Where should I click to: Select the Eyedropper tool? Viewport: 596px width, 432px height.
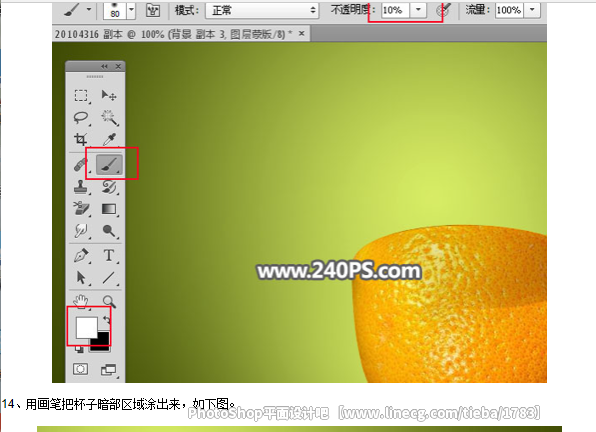(109, 139)
